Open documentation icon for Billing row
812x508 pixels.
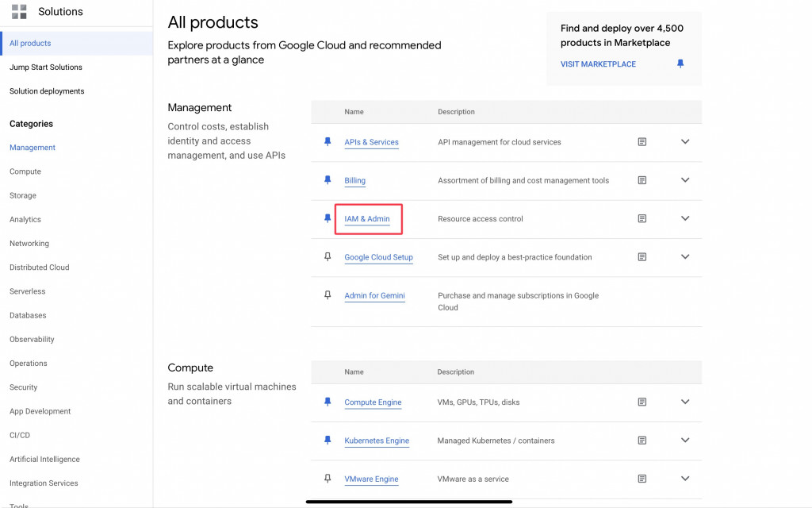642,180
